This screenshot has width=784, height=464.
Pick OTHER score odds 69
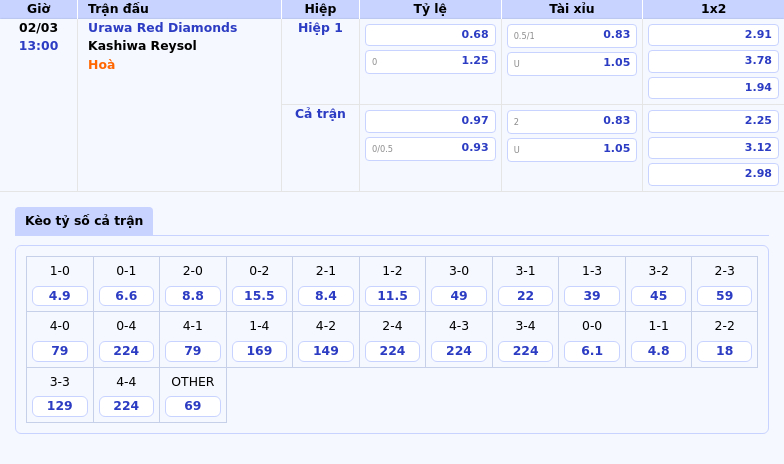tap(193, 406)
